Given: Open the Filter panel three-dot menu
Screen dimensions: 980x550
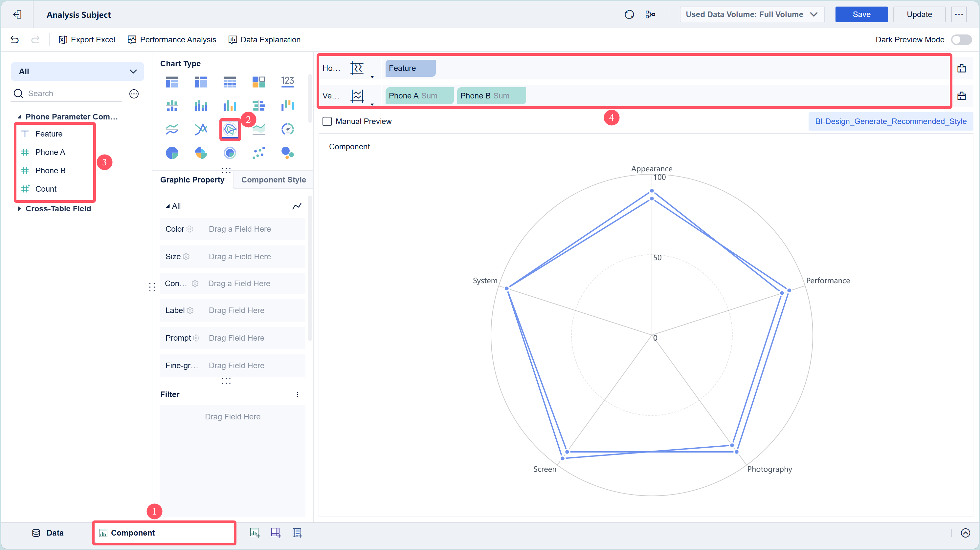Looking at the screenshot, I should [298, 394].
